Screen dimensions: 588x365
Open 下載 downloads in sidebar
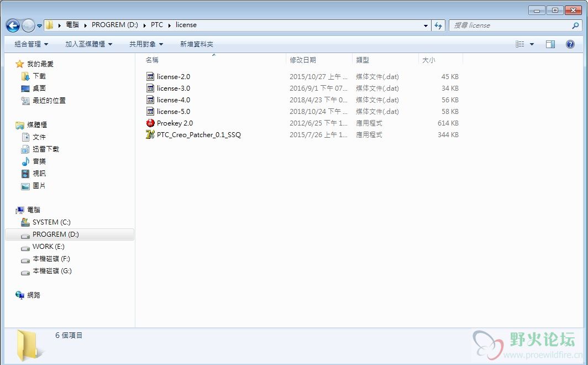(x=39, y=76)
